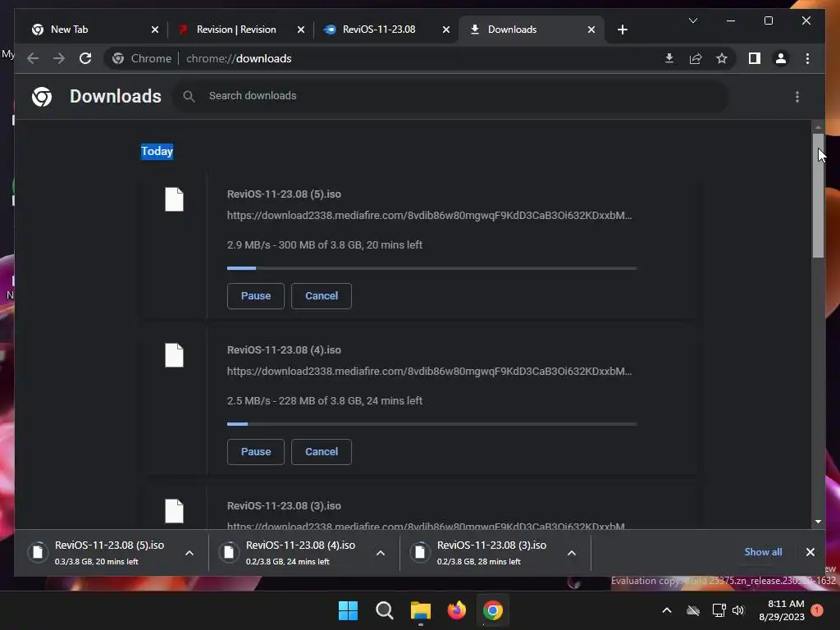Click file icon of ReviOS-11-23.08 (3).iso entry
Viewport: 840px width, 630px height.
[x=174, y=511]
